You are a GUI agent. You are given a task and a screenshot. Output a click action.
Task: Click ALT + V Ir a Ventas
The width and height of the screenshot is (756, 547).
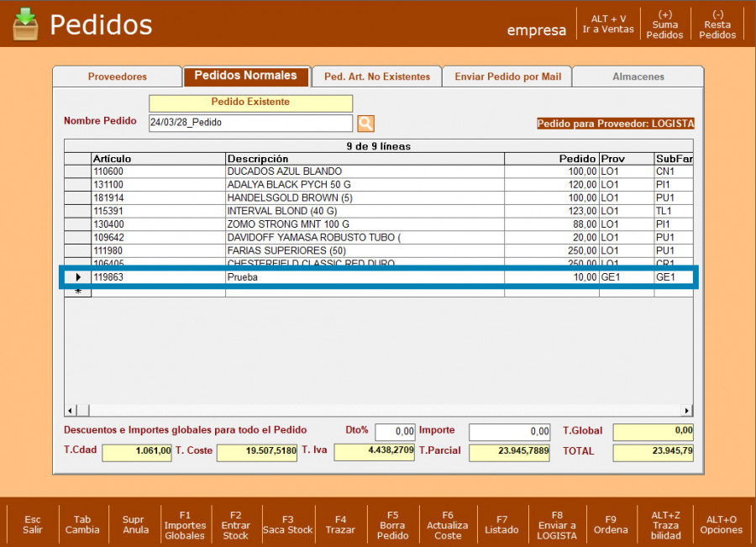pos(608,24)
